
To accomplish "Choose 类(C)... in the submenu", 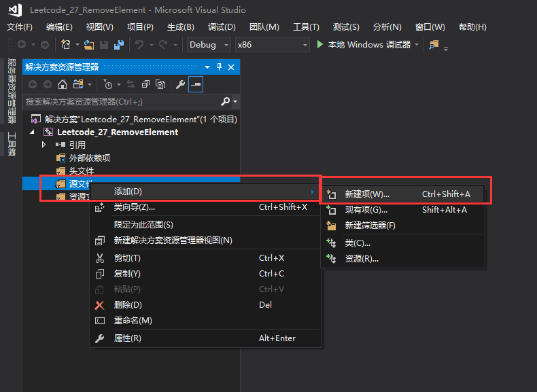I will pyautogui.click(x=402, y=243).
